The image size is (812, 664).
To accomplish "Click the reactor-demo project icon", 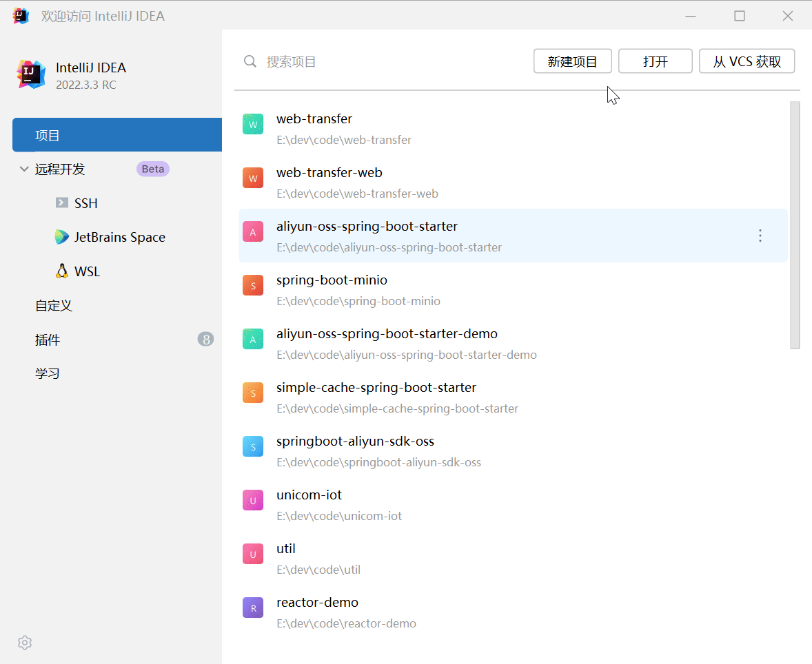I will point(253,608).
